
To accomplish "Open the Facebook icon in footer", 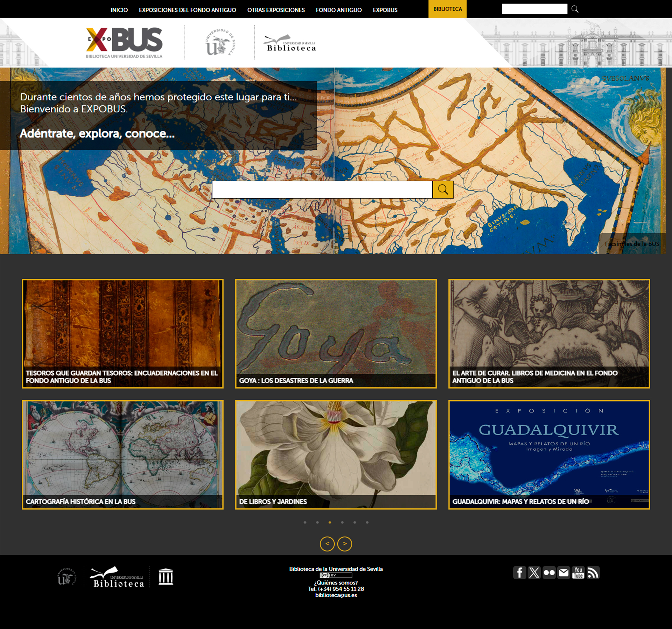I will coord(520,572).
